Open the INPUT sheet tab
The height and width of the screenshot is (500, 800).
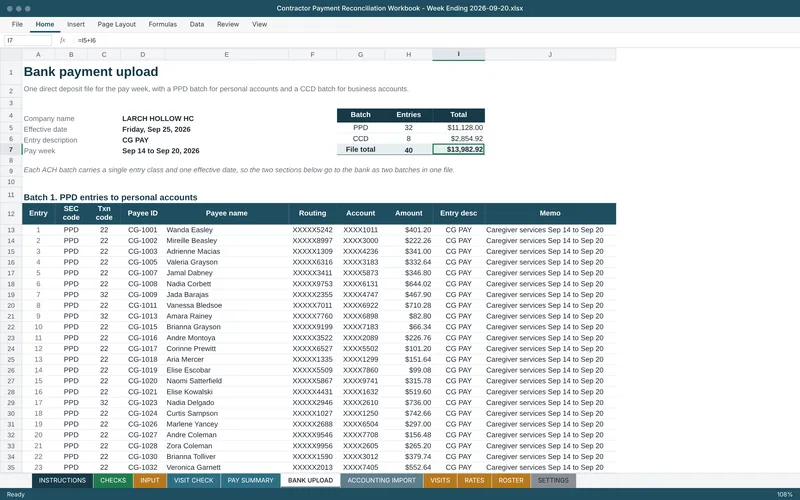tap(149, 481)
